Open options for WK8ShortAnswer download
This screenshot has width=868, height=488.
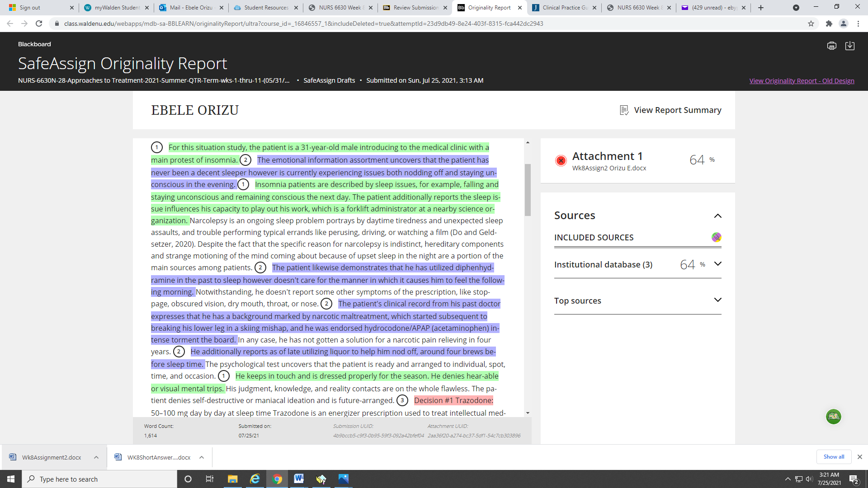(202, 457)
